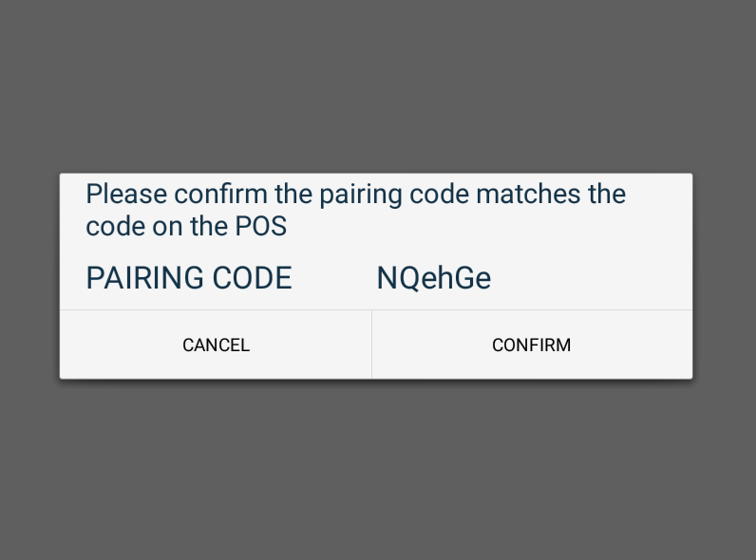Click the 'code on the POS' text line
The width and height of the screenshot is (756, 560).
[186, 226]
